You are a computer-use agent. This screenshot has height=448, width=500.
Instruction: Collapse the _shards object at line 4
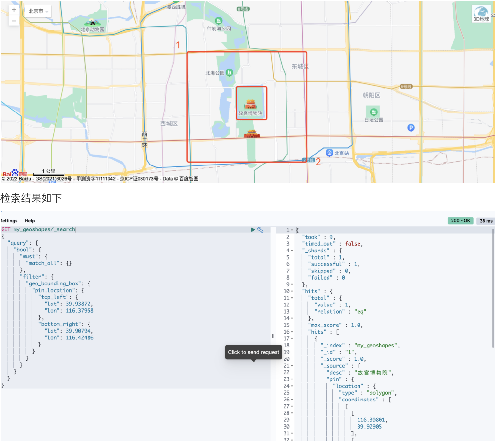pyautogui.click(x=292, y=251)
